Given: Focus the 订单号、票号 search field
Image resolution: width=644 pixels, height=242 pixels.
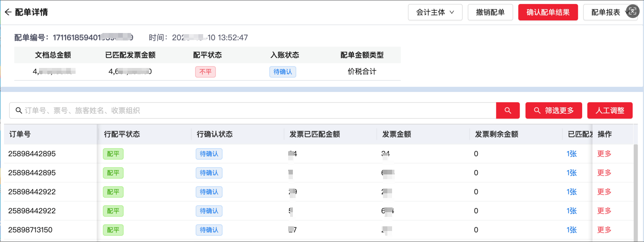Looking at the screenshot, I should 253,110.
